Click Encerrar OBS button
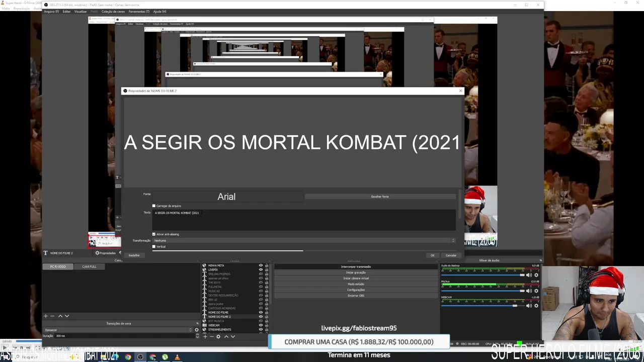This screenshot has width=644, height=362. coord(356,296)
